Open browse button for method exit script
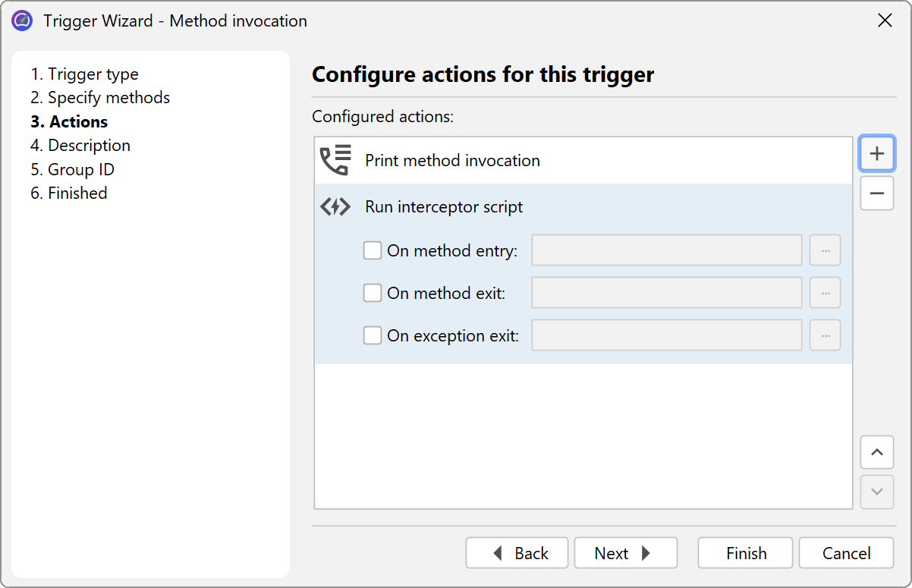Screen dimensions: 912x588 pos(825,293)
